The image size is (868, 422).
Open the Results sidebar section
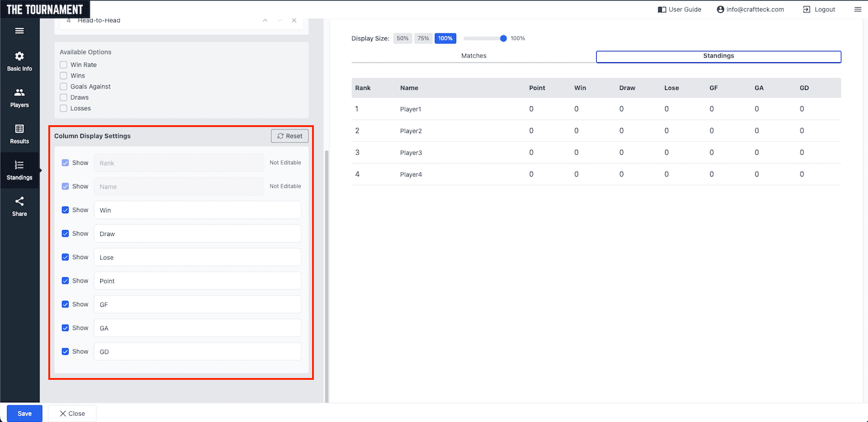[19, 134]
